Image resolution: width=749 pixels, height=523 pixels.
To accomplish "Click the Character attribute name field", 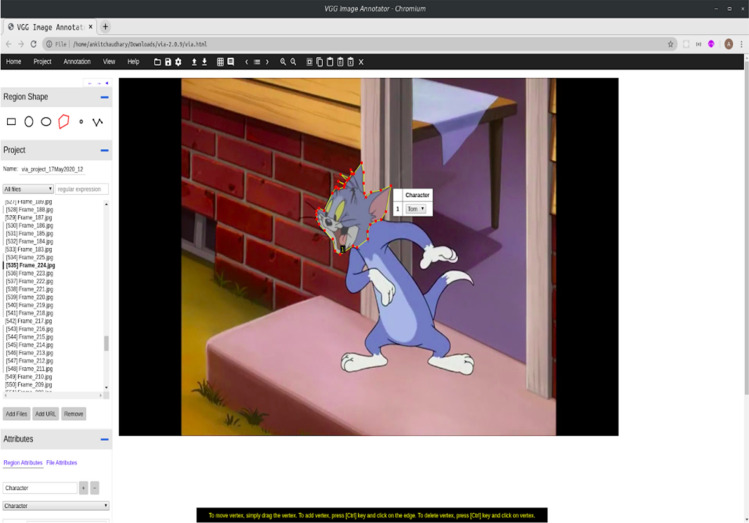I will (40, 488).
